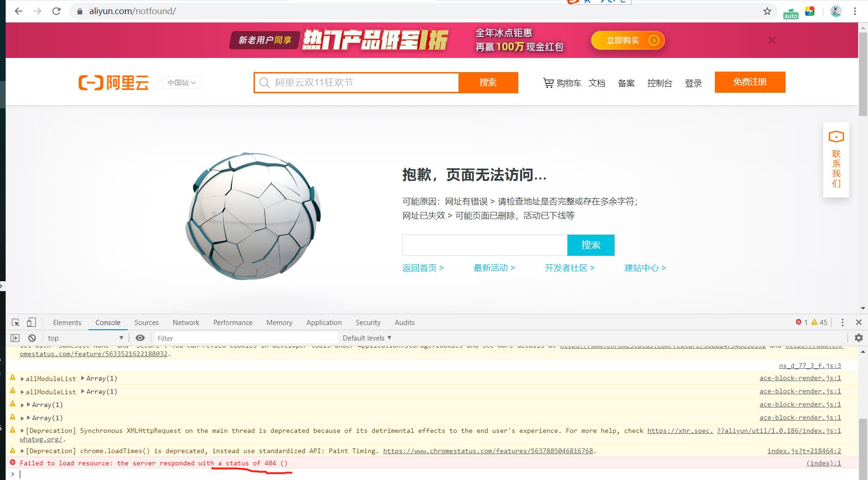The width and height of the screenshot is (868, 480).
Task: Open the DevTools customize menu dots
Action: pos(843,323)
